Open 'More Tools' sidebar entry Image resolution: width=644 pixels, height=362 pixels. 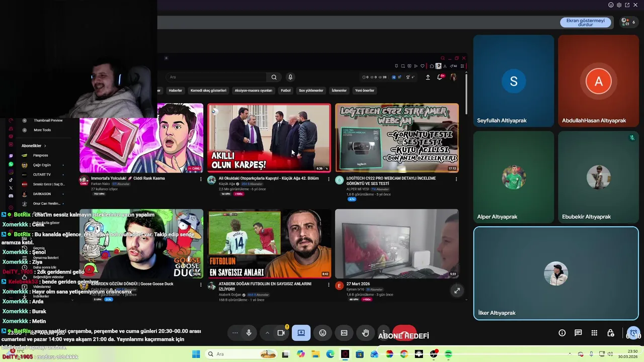pos(42,130)
